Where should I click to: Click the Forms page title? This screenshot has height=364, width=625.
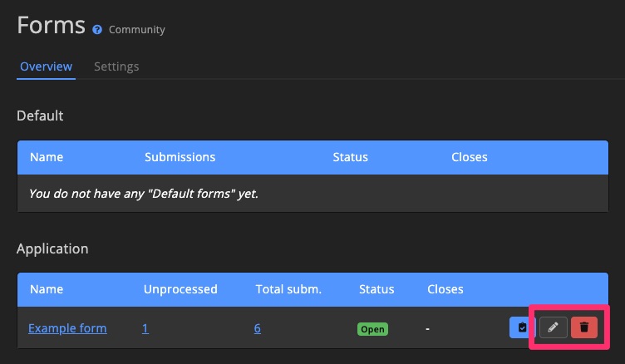(51, 25)
